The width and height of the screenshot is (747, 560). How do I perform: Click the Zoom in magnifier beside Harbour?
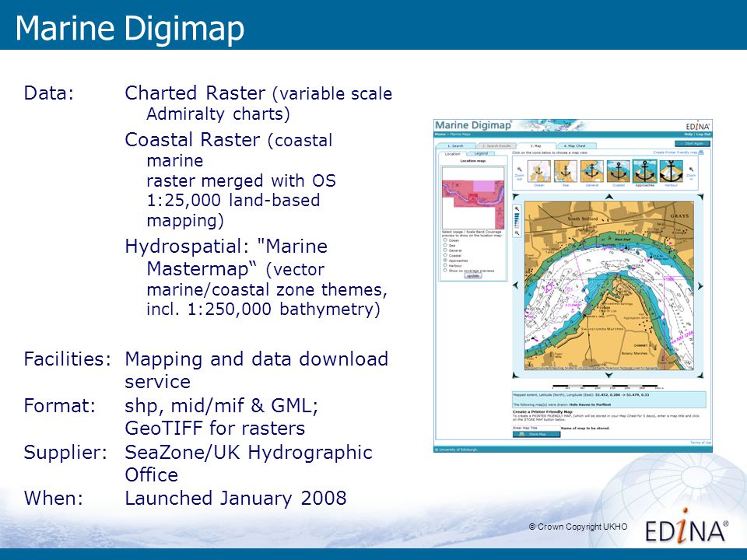tap(691, 170)
